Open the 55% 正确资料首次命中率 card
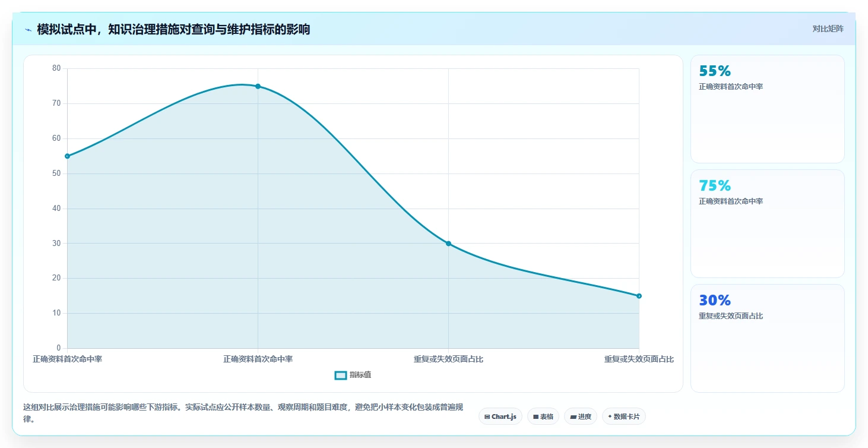The height and width of the screenshot is (448, 868). tap(767, 109)
